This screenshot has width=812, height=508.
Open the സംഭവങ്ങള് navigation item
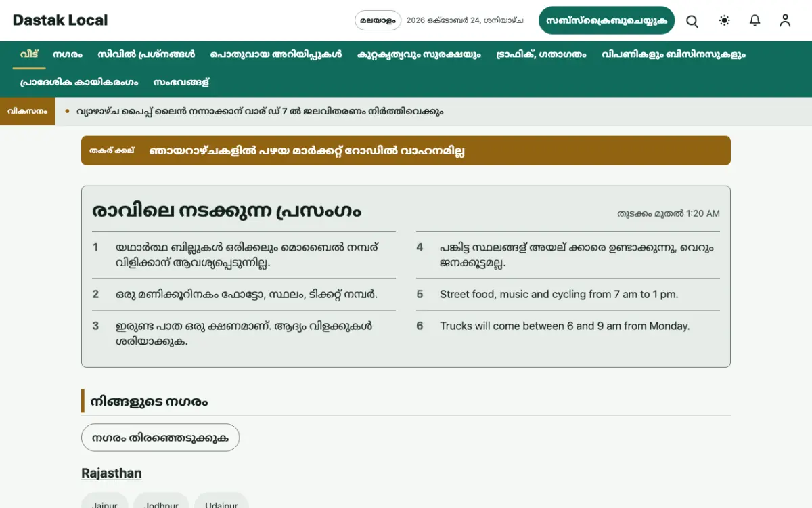181,82
